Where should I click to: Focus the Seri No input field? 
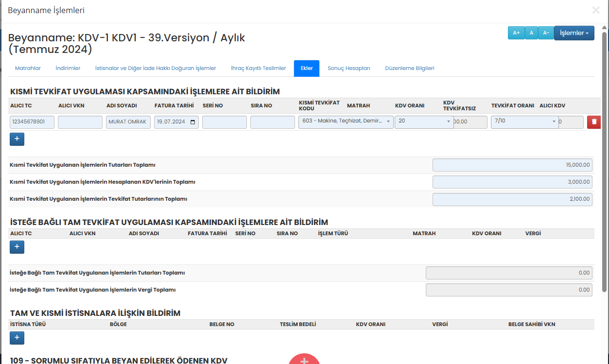[x=224, y=122]
